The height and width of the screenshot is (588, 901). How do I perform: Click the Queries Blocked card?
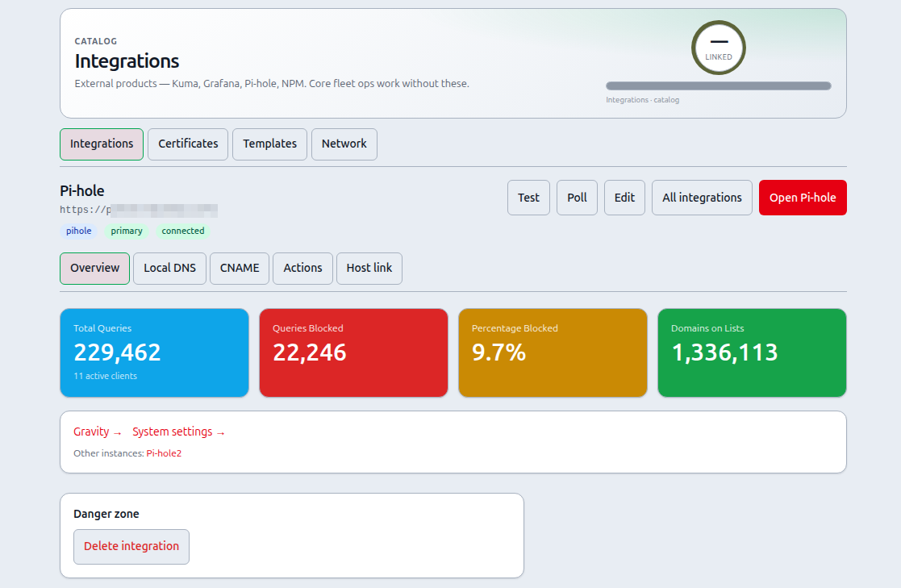(x=353, y=353)
